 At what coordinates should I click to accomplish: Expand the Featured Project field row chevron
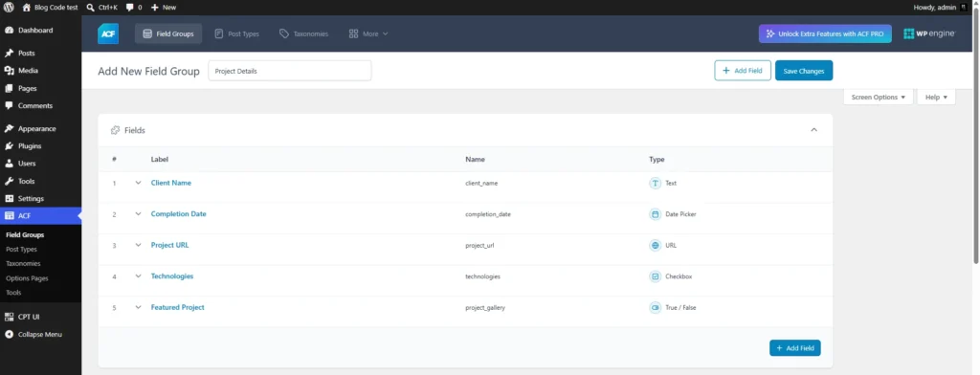[x=138, y=307]
